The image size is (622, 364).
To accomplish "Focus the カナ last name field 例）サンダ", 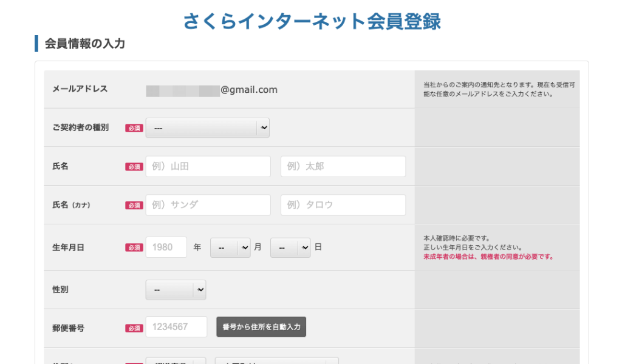I will [208, 205].
